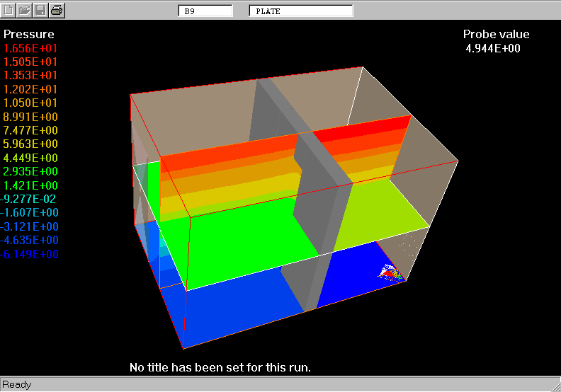Click the PLATE object type field
This screenshot has width=561, height=392.
[300, 11]
